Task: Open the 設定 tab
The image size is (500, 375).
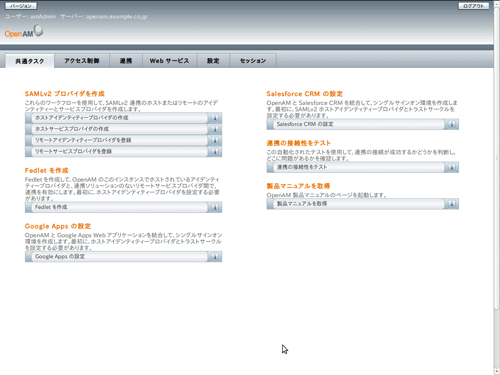Action: (213, 61)
